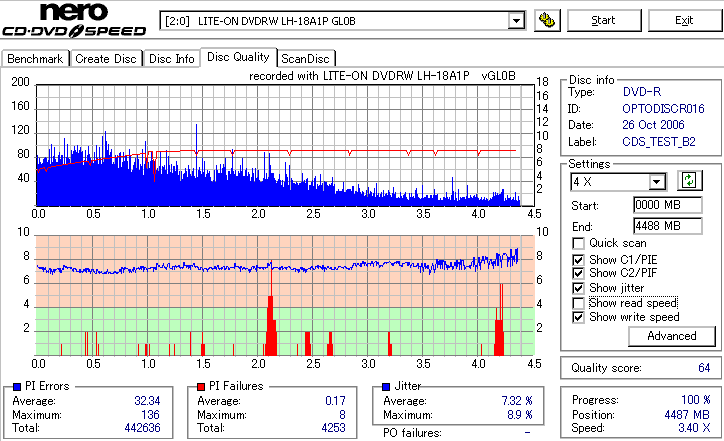Toggle Show C2/PIF checkbox
724x441 pixels.
pyautogui.click(x=578, y=273)
